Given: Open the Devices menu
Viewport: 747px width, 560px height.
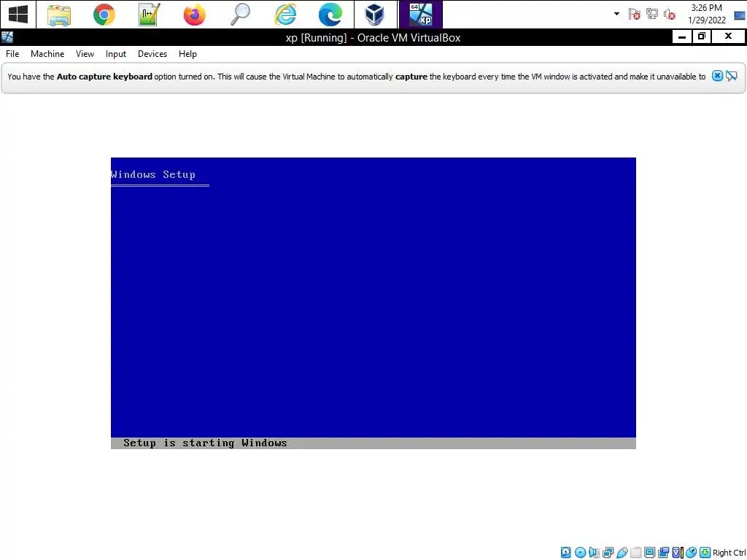Looking at the screenshot, I should coord(152,54).
